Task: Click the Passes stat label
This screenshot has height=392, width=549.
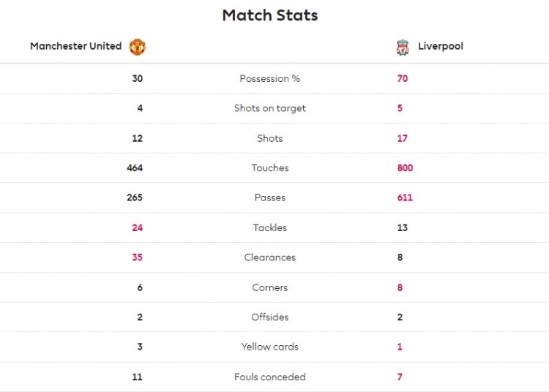Action: point(270,197)
